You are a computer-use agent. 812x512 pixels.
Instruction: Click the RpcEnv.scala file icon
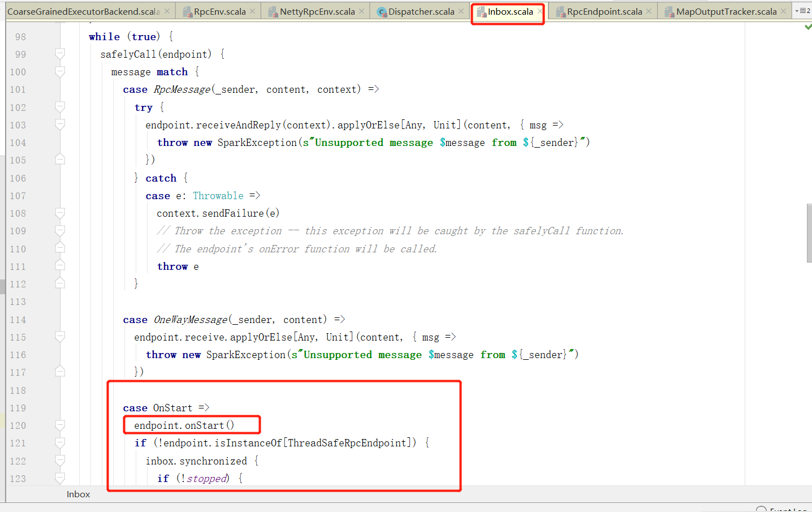(187, 12)
